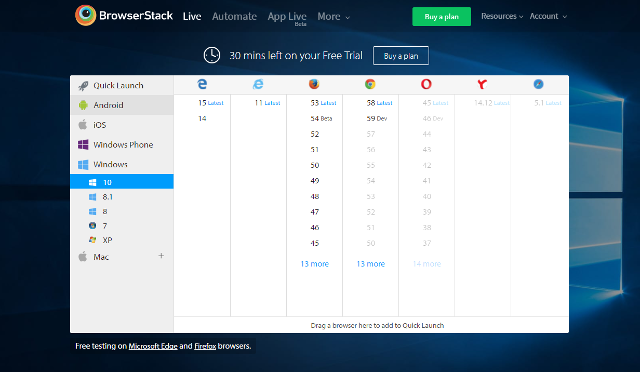Screen dimensions: 640x372
Task: Switch to the Automate tab
Action: click(x=234, y=16)
